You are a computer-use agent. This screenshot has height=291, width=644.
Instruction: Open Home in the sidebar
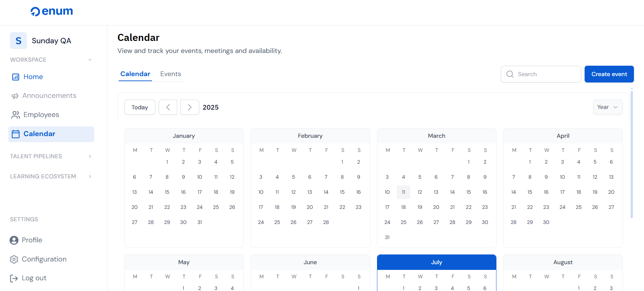[x=51, y=77]
